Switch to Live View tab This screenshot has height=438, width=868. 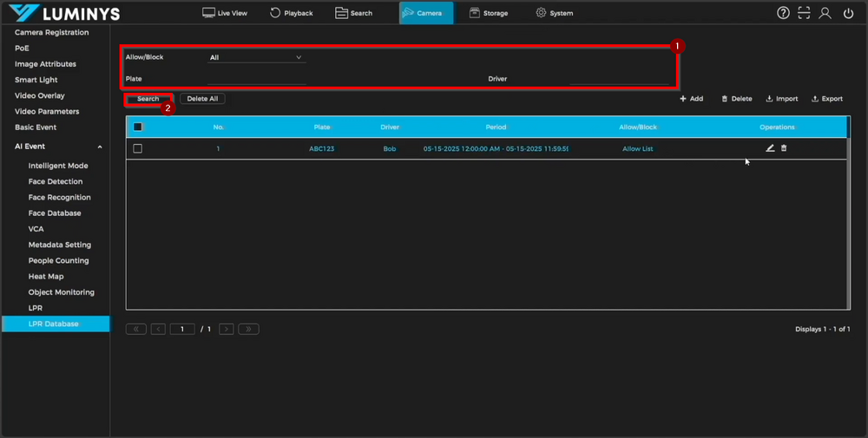click(225, 13)
